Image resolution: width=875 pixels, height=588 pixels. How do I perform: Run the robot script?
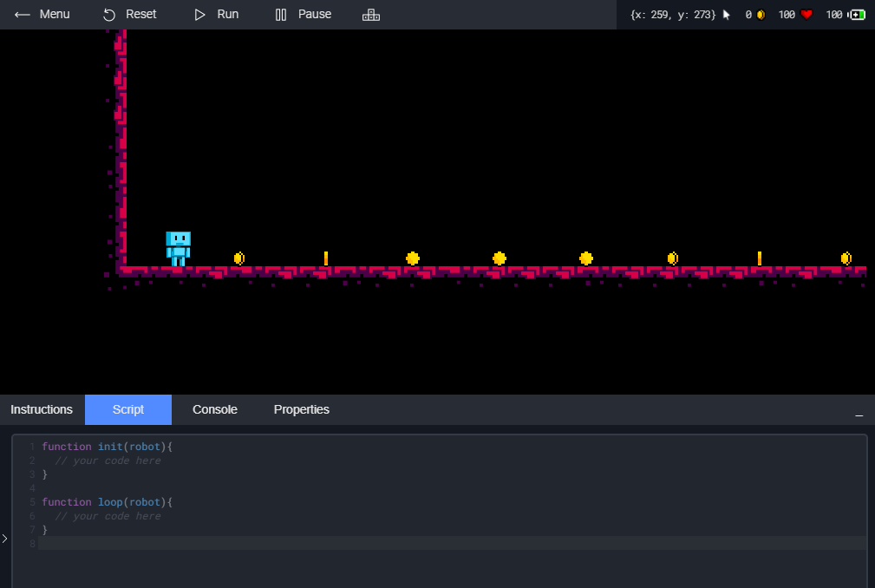click(216, 15)
